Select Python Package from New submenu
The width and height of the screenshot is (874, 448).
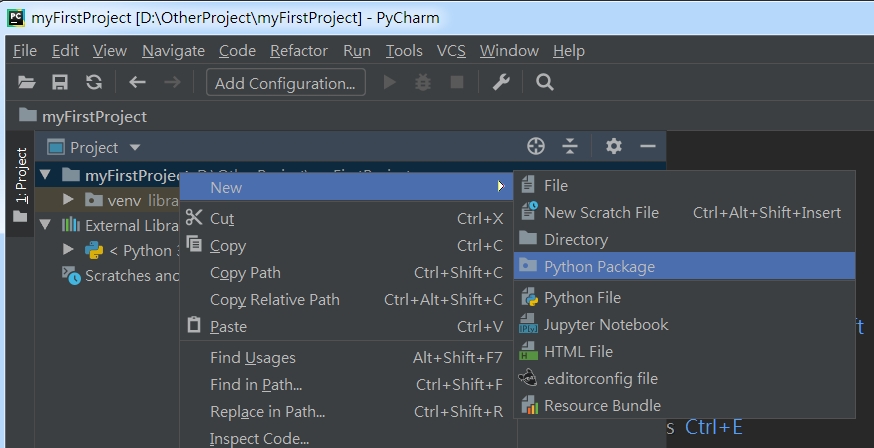coord(599,267)
